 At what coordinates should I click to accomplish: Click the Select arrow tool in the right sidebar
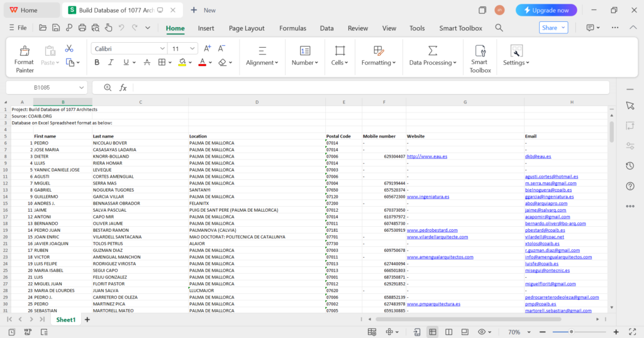(x=630, y=106)
